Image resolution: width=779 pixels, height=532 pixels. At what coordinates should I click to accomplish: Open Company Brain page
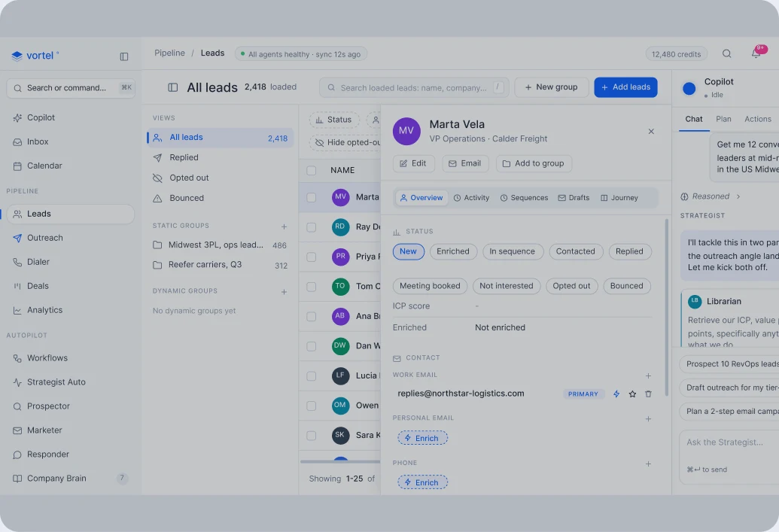pyautogui.click(x=71, y=479)
